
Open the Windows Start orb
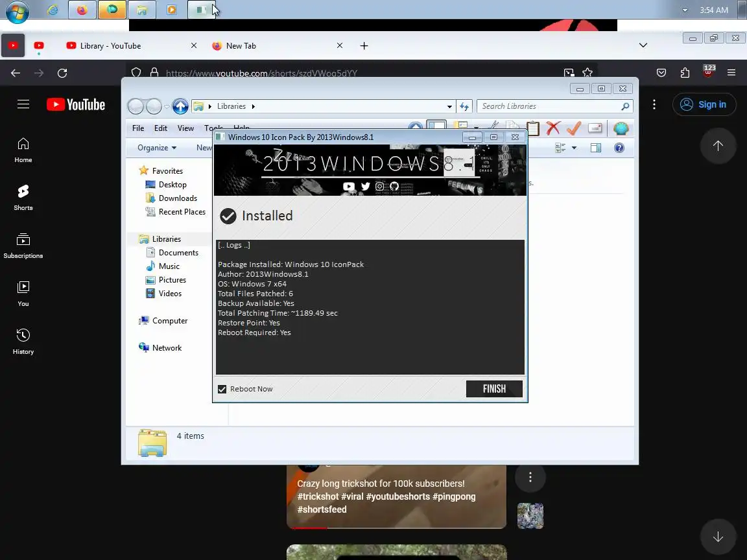point(17,12)
